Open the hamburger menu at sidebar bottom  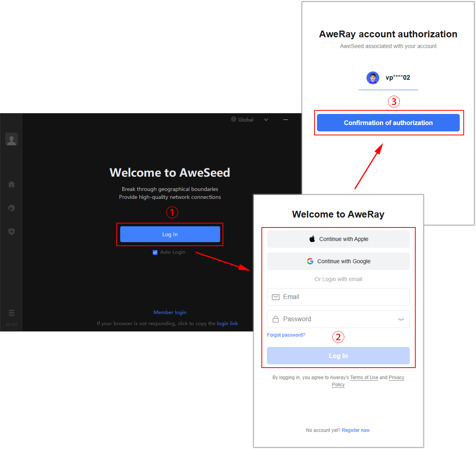pos(12,313)
